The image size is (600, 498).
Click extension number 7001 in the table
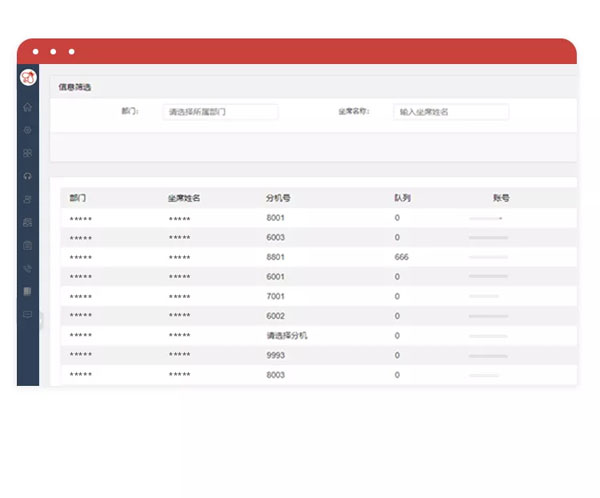click(275, 296)
